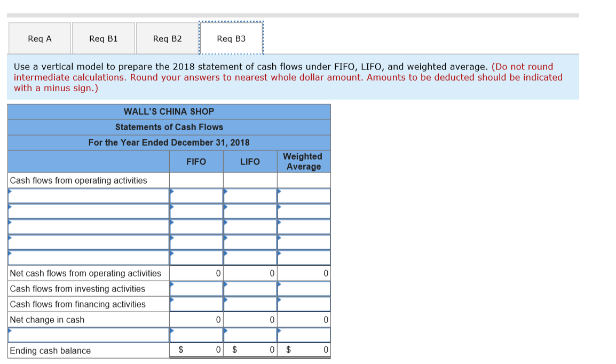The width and height of the screenshot is (616, 364).
Task: Click the FIFO column header
Action: click(x=196, y=162)
